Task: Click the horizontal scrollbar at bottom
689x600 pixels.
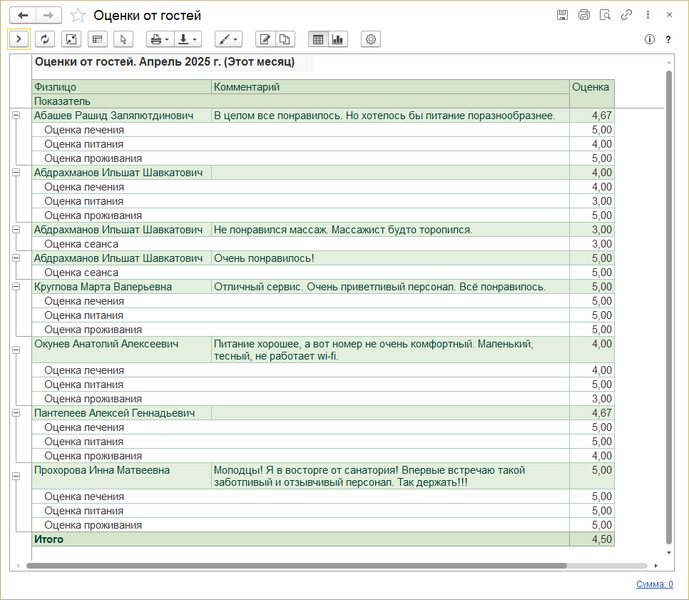Action: (x=300, y=566)
